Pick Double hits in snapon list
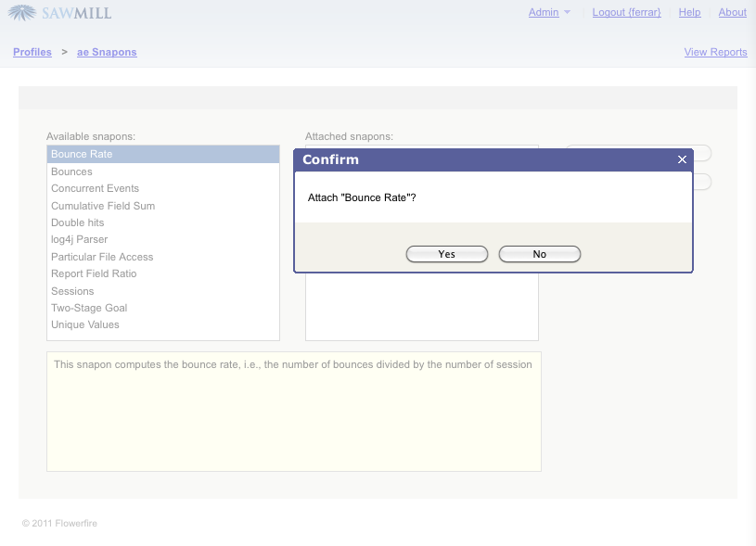 77,222
